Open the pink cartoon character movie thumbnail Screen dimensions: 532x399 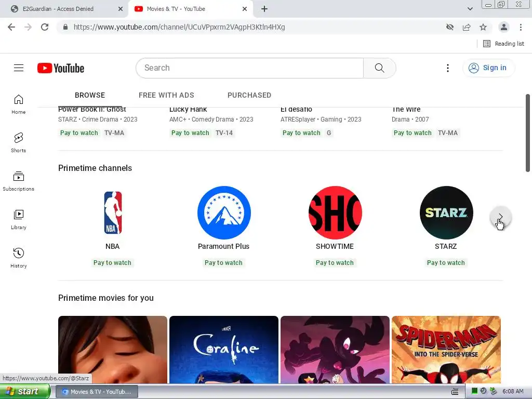point(335,350)
